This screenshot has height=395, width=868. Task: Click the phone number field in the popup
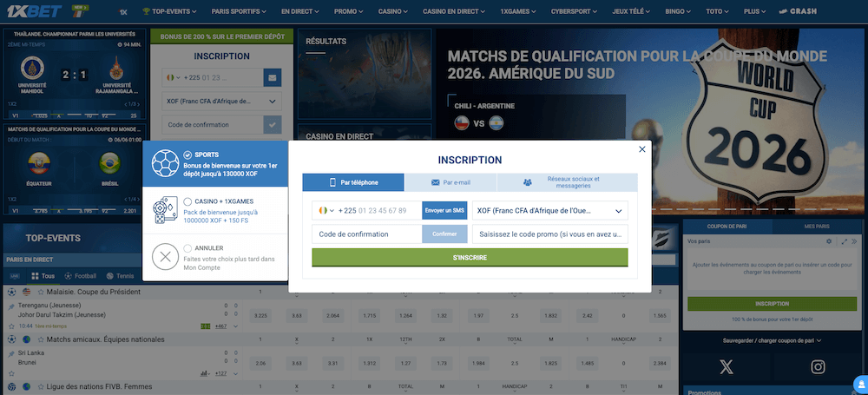(x=380, y=210)
